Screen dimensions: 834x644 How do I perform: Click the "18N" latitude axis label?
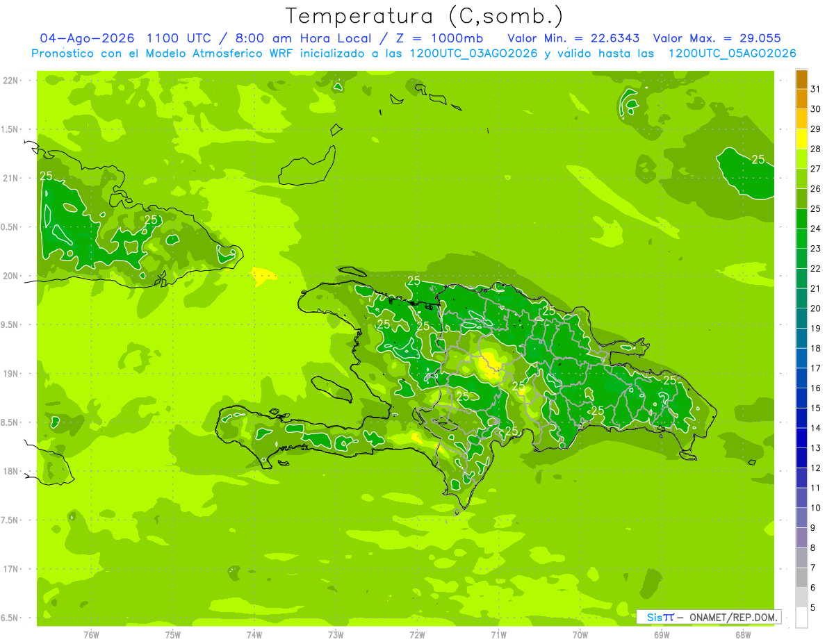click(x=10, y=471)
